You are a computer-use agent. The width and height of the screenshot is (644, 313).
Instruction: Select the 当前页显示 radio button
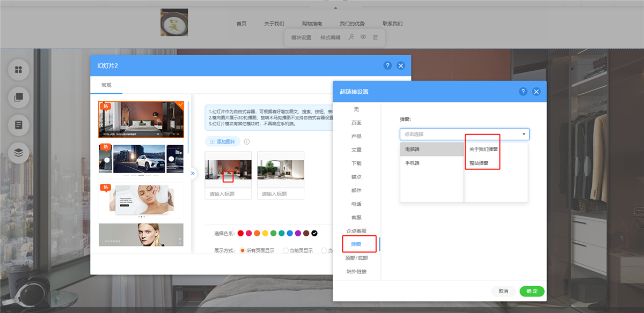(285, 250)
